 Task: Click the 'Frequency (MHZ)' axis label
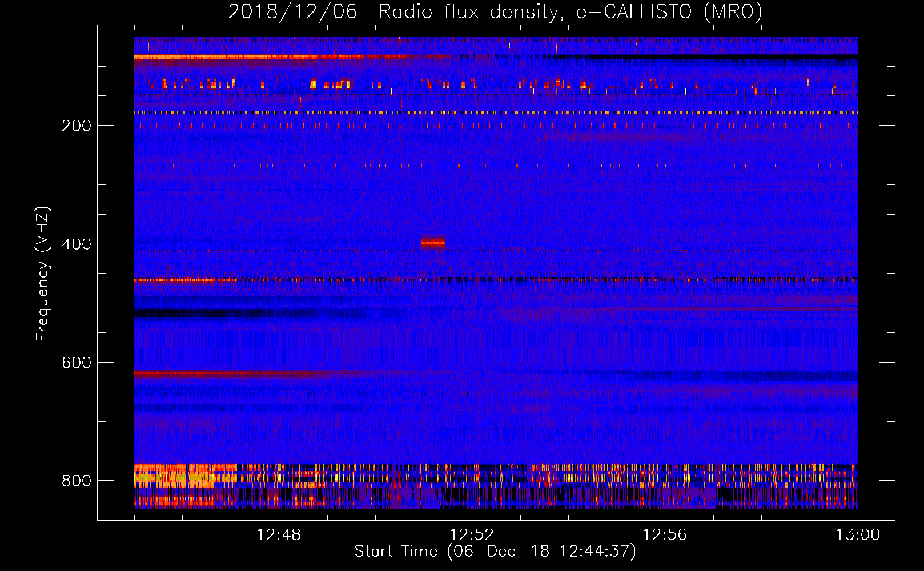[x=42, y=274]
